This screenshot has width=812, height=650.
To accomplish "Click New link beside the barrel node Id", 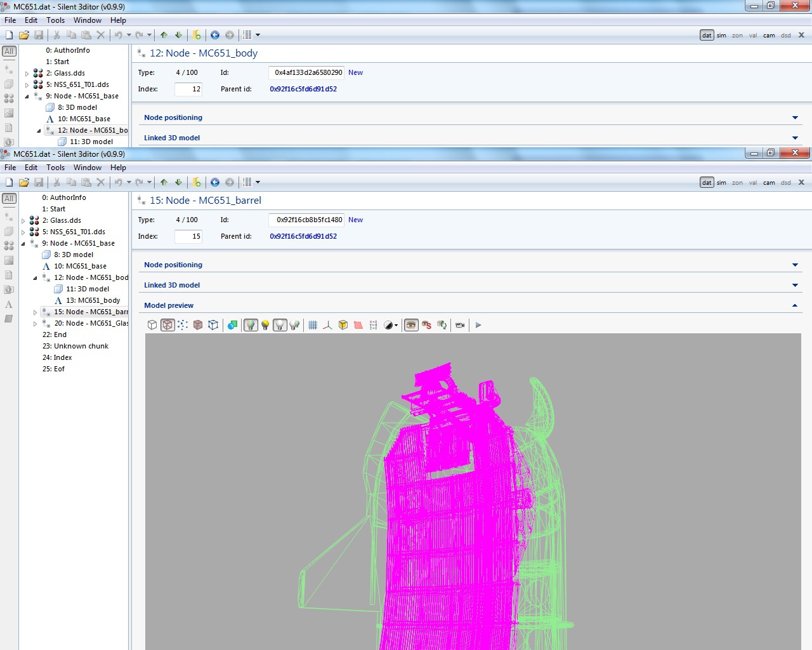I will tap(355, 220).
